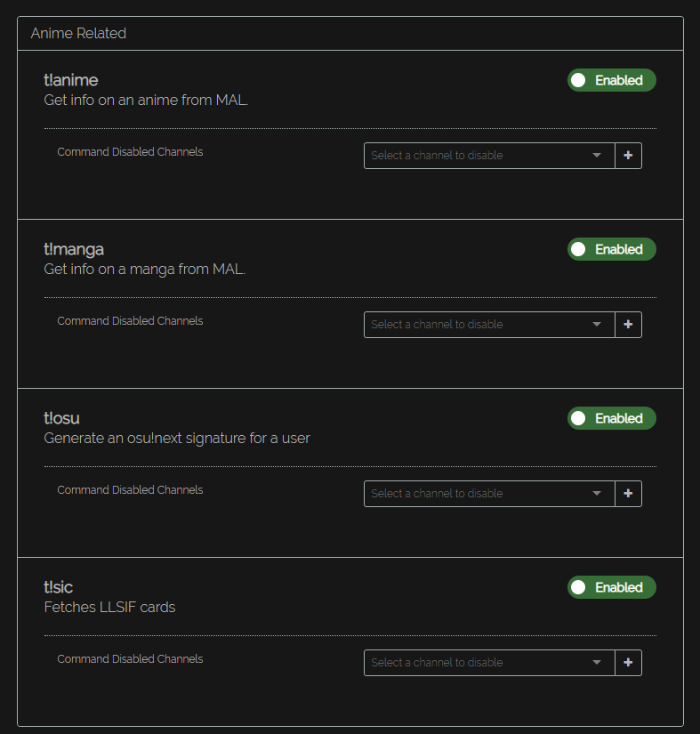
Task: Switch off the t!sic Enabled toggle
Action: click(x=611, y=587)
